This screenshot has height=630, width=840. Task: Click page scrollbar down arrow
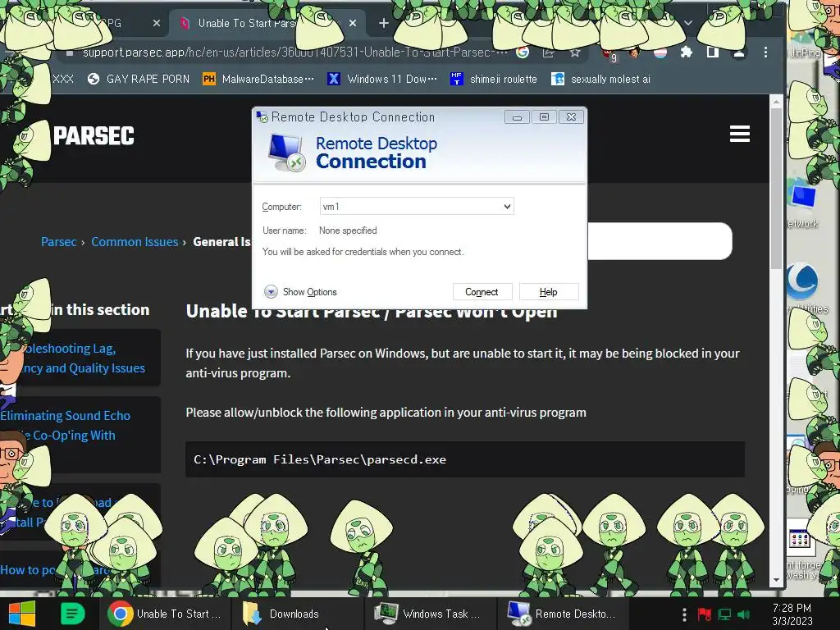pyautogui.click(x=776, y=580)
